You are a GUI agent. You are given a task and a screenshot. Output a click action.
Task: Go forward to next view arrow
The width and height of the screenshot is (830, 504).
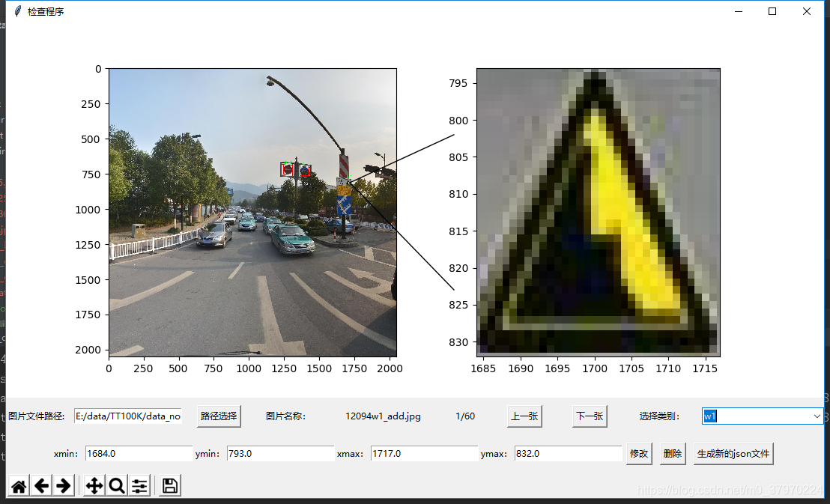[x=64, y=485]
